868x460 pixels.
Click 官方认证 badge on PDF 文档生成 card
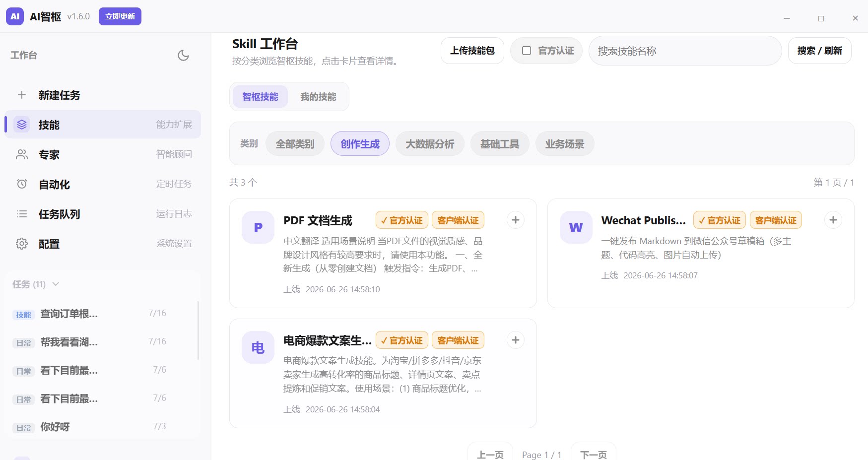(x=402, y=220)
